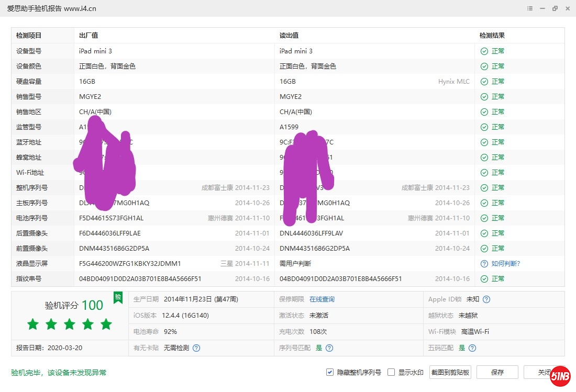Image resolution: width=576 pixels, height=392 pixels.
Task: Open the list menu icon in title bar
Action: tap(530, 9)
